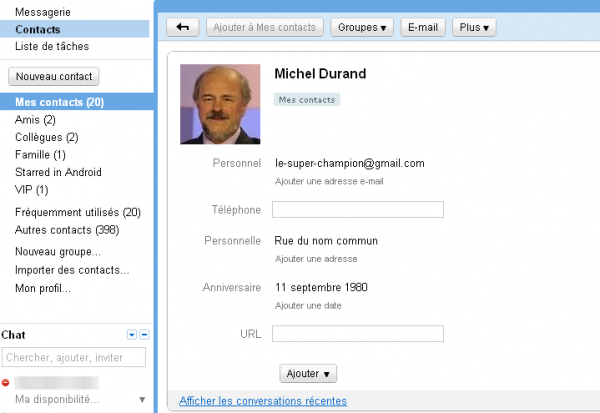The image size is (600, 413).
Task: Click the back arrow button
Action: 183,27
